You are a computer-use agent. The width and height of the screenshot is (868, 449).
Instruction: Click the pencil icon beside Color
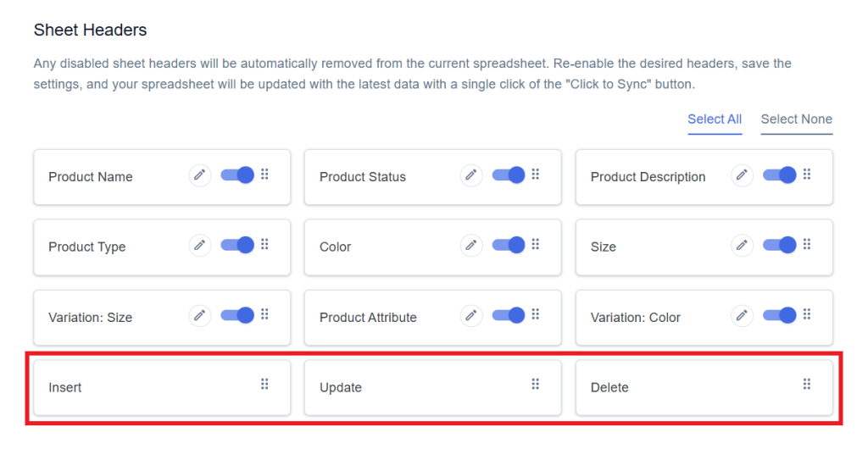click(471, 245)
